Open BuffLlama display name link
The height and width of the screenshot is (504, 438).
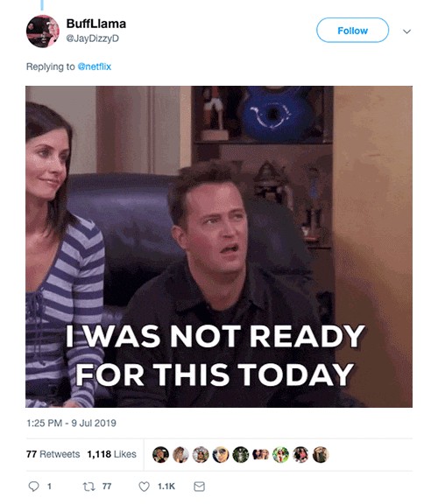click(95, 24)
